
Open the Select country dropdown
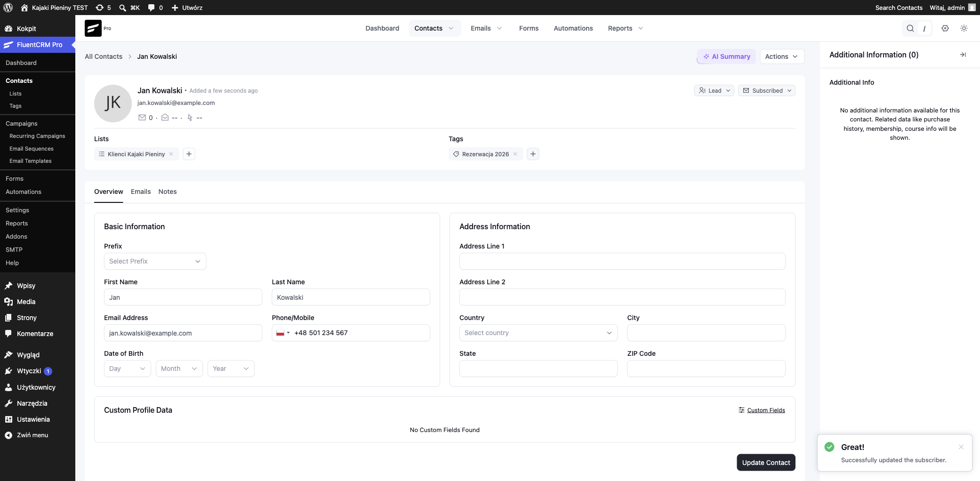click(x=538, y=333)
